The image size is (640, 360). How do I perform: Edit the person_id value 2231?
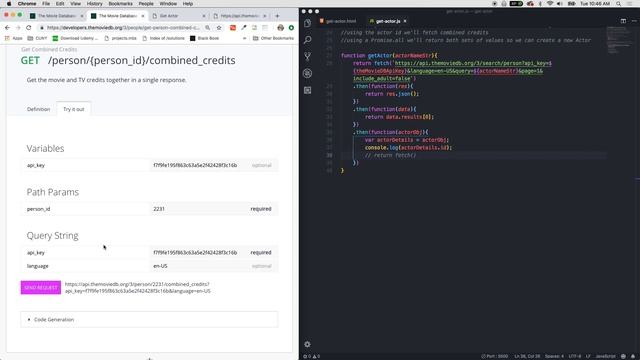199,209
